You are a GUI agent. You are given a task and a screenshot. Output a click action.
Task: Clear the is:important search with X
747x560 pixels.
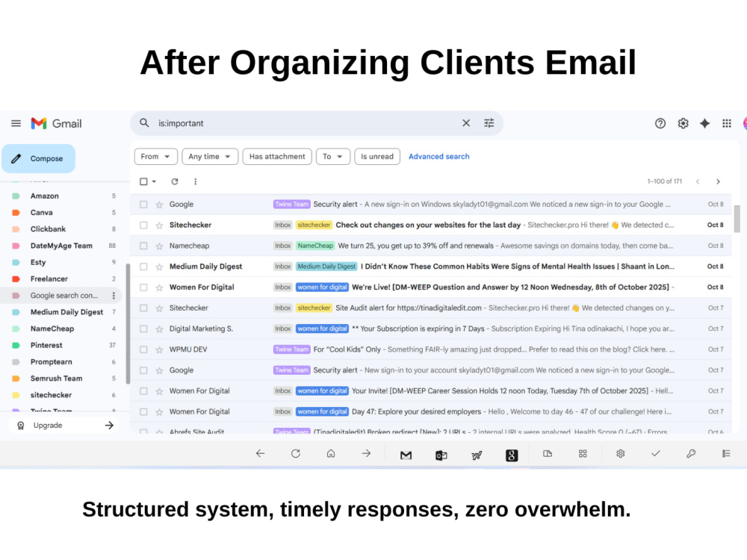pyautogui.click(x=466, y=123)
